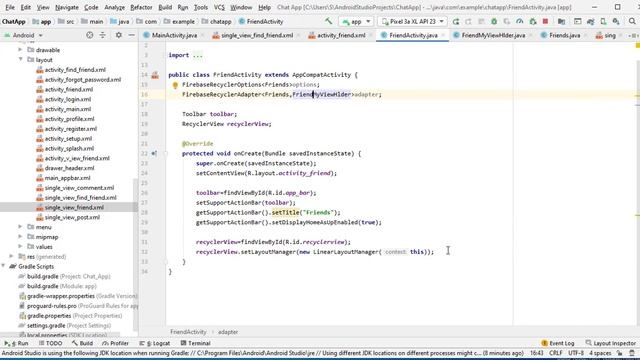Select activity_login.xml in the project tree
The height and width of the screenshot is (360, 640).
[68, 99]
